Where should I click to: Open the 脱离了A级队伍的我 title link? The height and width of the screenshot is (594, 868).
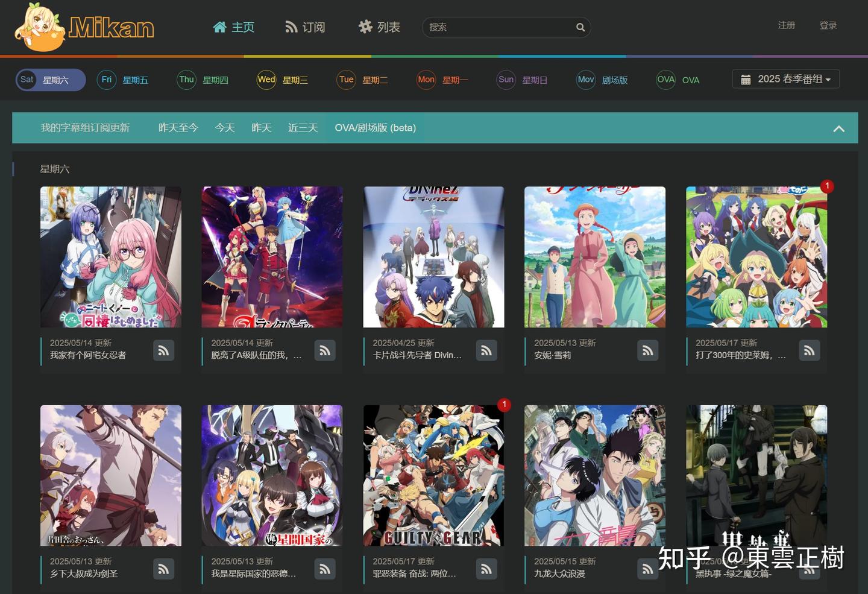256,355
